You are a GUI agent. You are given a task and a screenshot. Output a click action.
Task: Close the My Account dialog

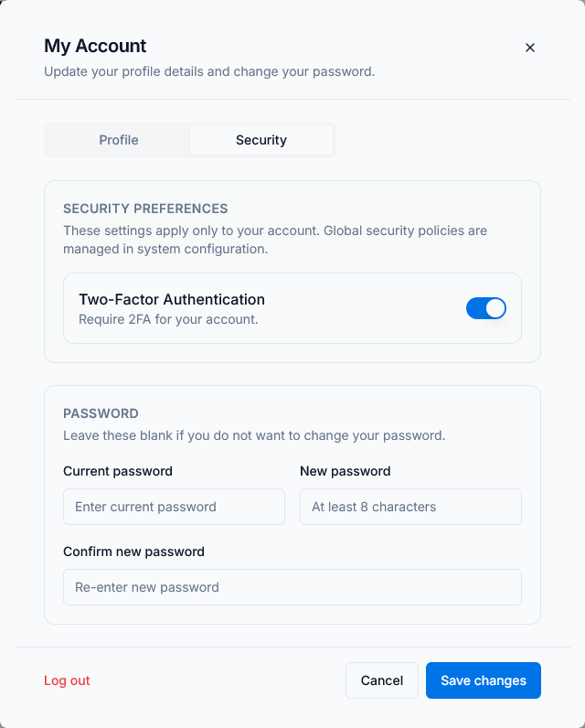530,48
